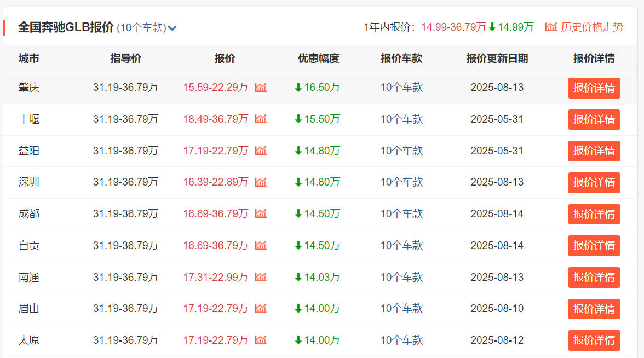Click the 报价更新日期 column header
644x358 pixels.
497,58
